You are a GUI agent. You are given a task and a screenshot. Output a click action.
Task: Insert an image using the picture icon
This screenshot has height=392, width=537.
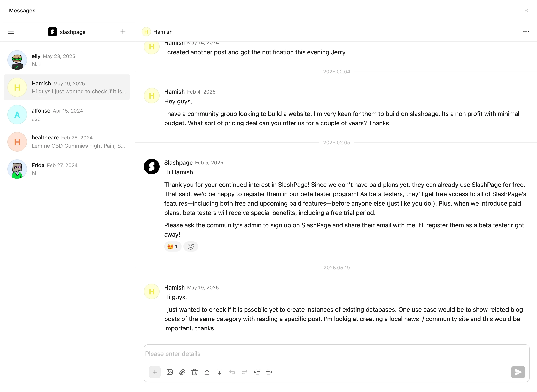click(x=170, y=372)
